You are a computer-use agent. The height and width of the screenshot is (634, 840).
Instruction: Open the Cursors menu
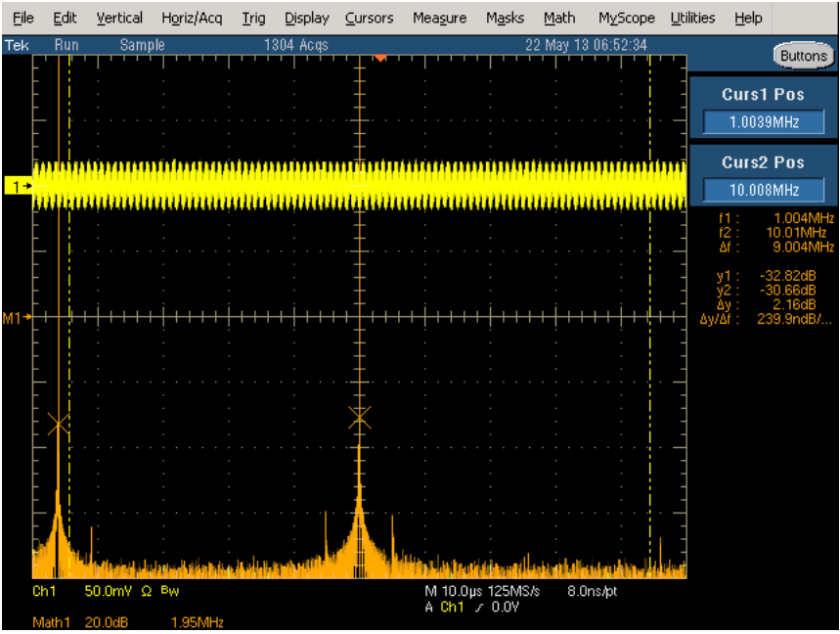point(369,19)
